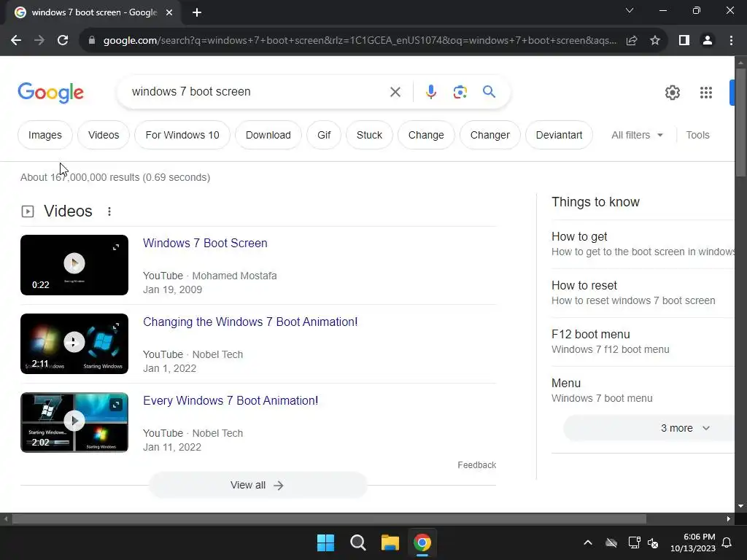Screen dimensions: 747x560
Task: Start voice search microphone
Action: click(x=430, y=92)
